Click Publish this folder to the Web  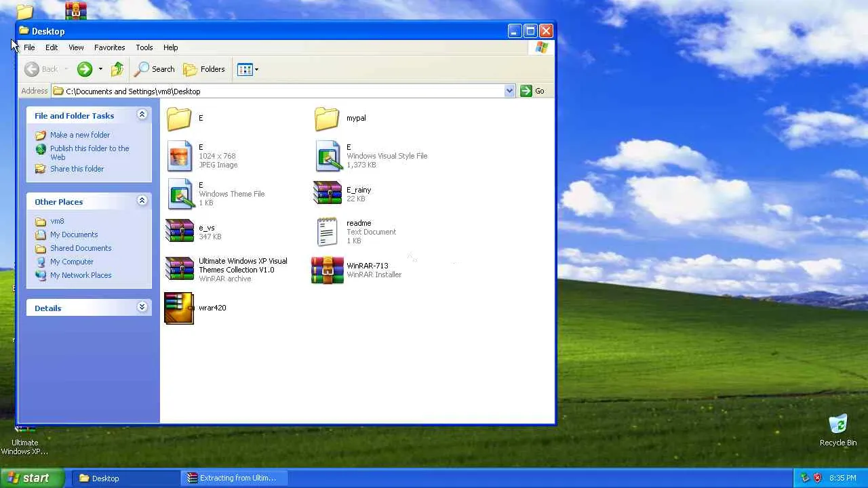tap(89, 152)
